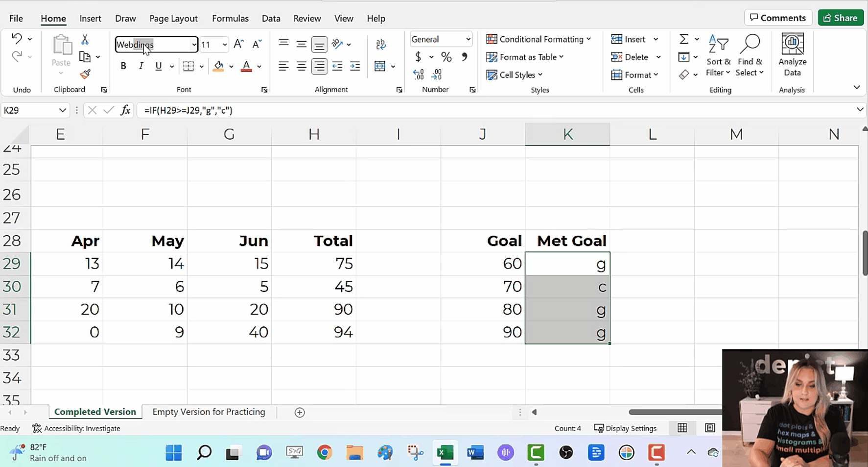
Task: Open the File menu
Action: point(16,19)
